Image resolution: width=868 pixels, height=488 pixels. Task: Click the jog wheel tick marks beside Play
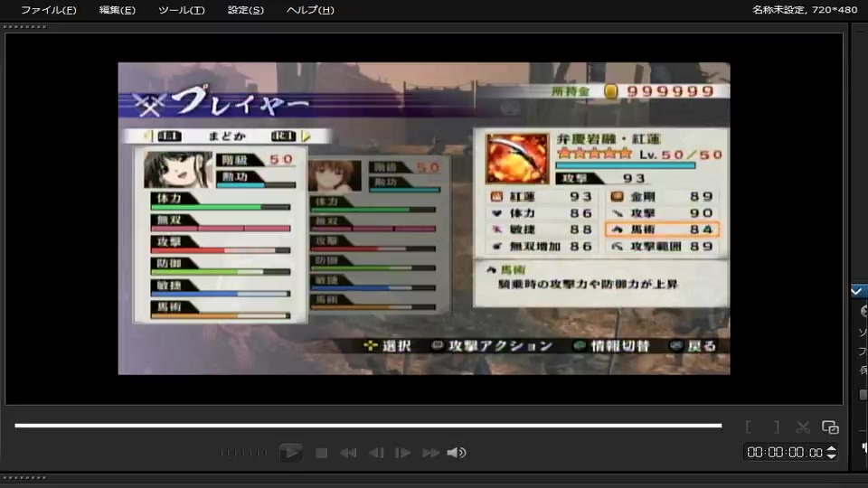(x=243, y=453)
